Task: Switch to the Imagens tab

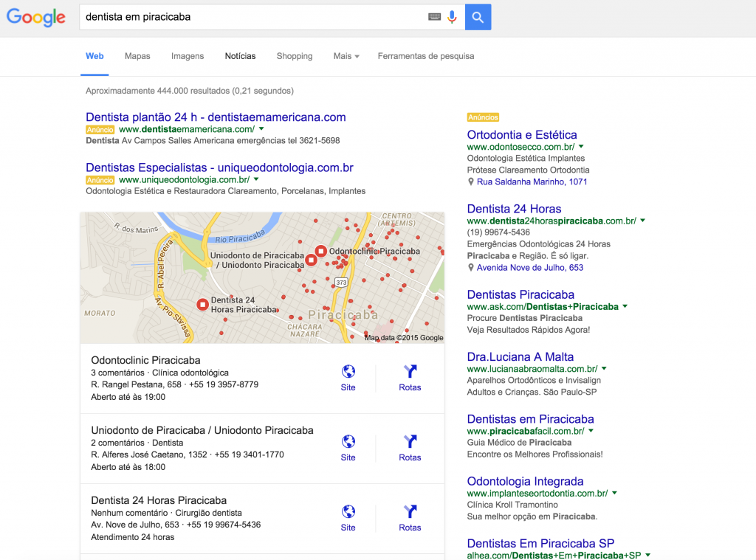Action: [188, 56]
